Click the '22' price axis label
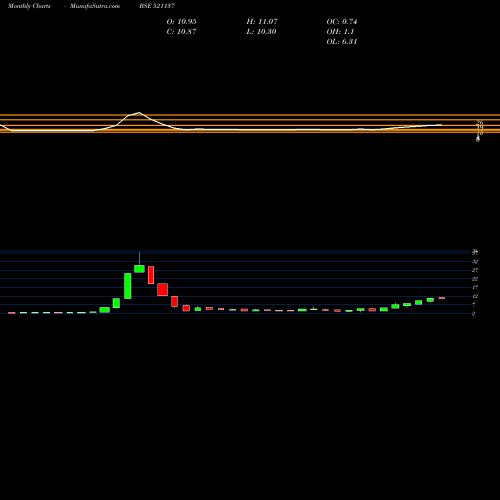This screenshot has height=500, width=500. (475, 279)
